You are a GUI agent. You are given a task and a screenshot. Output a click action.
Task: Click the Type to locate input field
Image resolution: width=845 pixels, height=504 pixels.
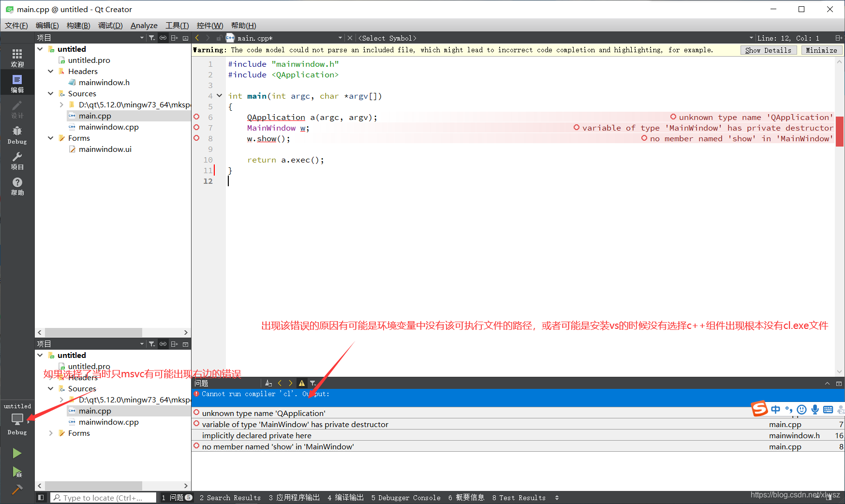point(104,497)
